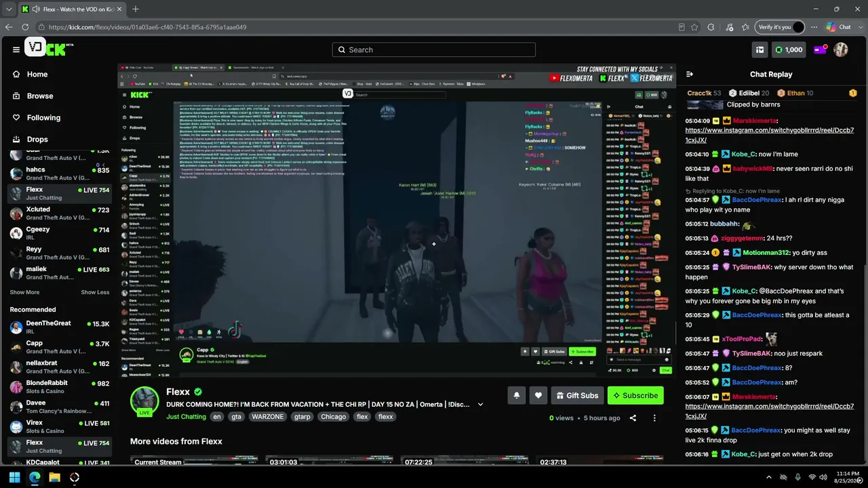The width and height of the screenshot is (868, 488).
Task: Select the WARZONE tag
Action: point(268,417)
